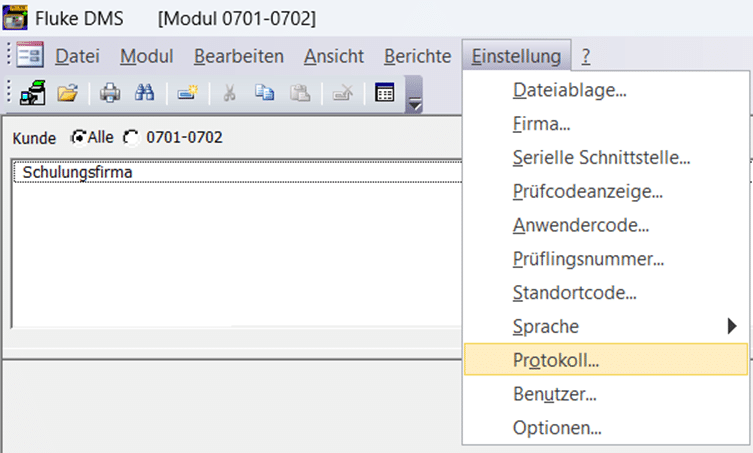Open Benutzer... from the menu
Image resolution: width=753 pixels, height=453 pixels.
click(555, 394)
